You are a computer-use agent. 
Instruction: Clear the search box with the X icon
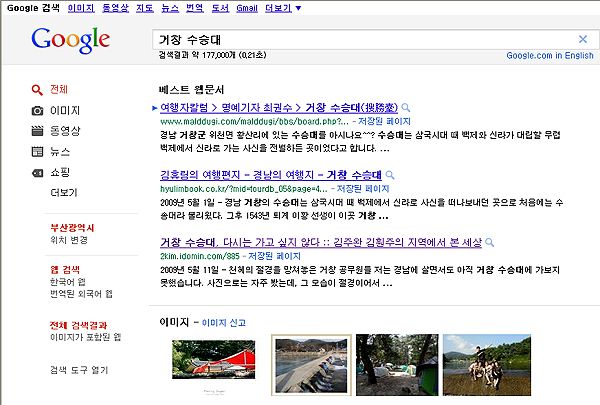tap(583, 39)
